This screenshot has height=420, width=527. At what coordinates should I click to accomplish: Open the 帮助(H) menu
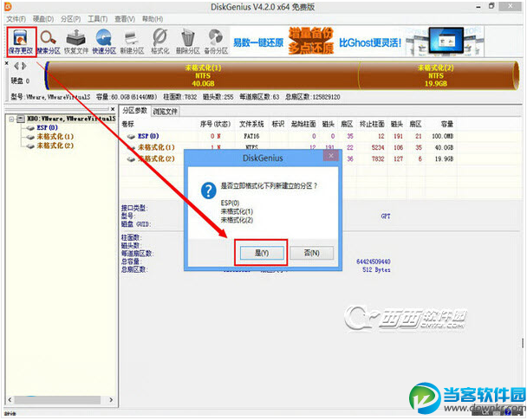click(153, 19)
